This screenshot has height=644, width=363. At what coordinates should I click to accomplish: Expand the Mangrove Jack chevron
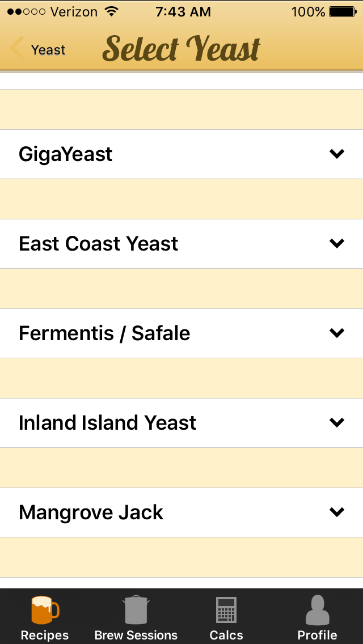[337, 512]
